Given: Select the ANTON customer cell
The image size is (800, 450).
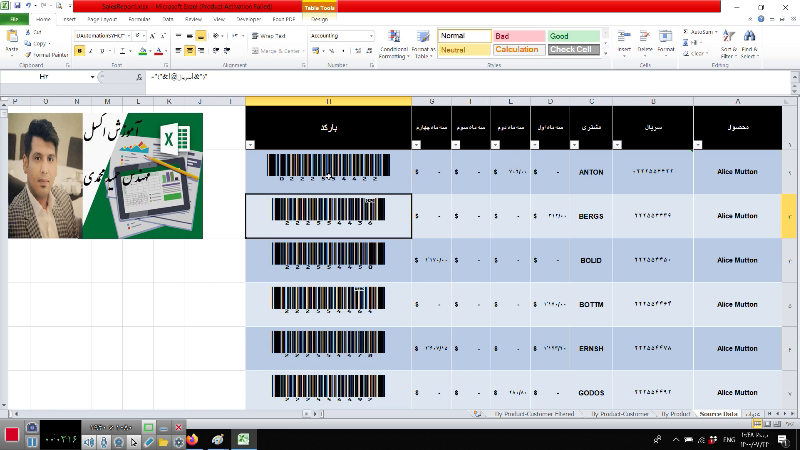Looking at the screenshot, I should (x=591, y=172).
